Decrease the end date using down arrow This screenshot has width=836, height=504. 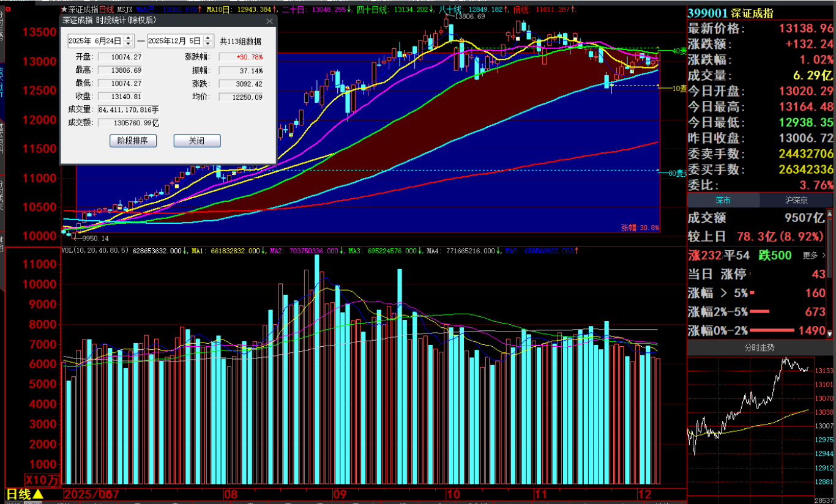pyautogui.click(x=207, y=44)
